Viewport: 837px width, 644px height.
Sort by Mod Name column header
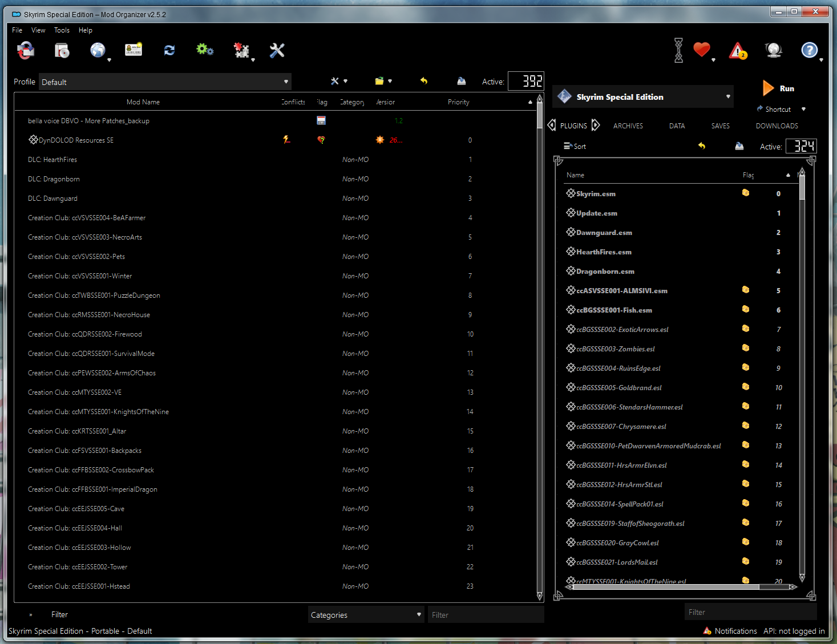tap(143, 102)
